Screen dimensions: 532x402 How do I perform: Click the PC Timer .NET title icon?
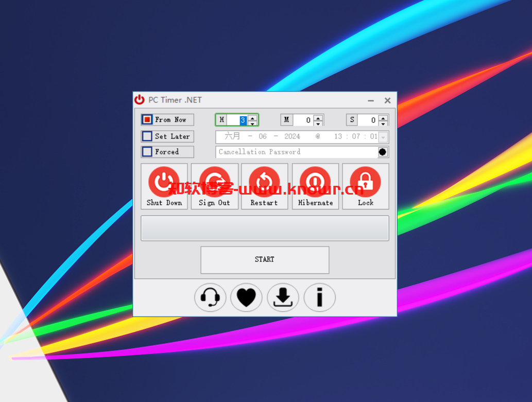(x=140, y=100)
